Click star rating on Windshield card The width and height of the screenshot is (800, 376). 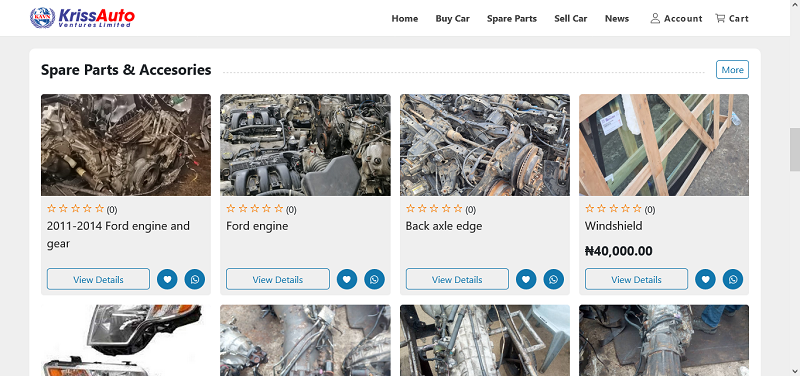tap(613, 209)
